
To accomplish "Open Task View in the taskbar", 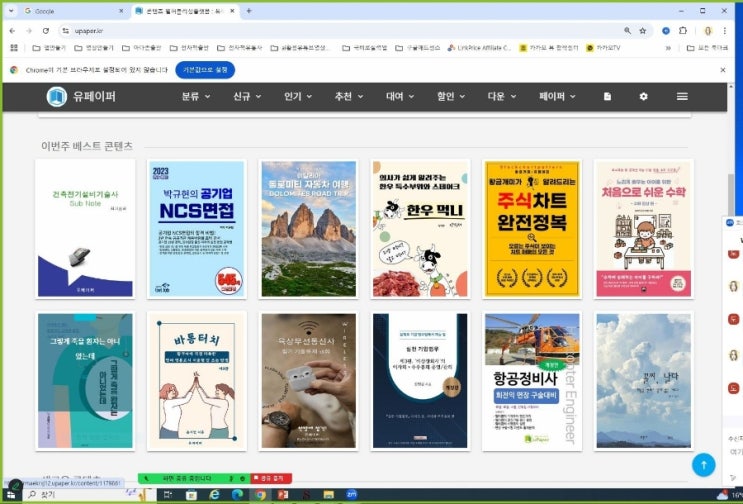I will pyautogui.click(x=168, y=495).
